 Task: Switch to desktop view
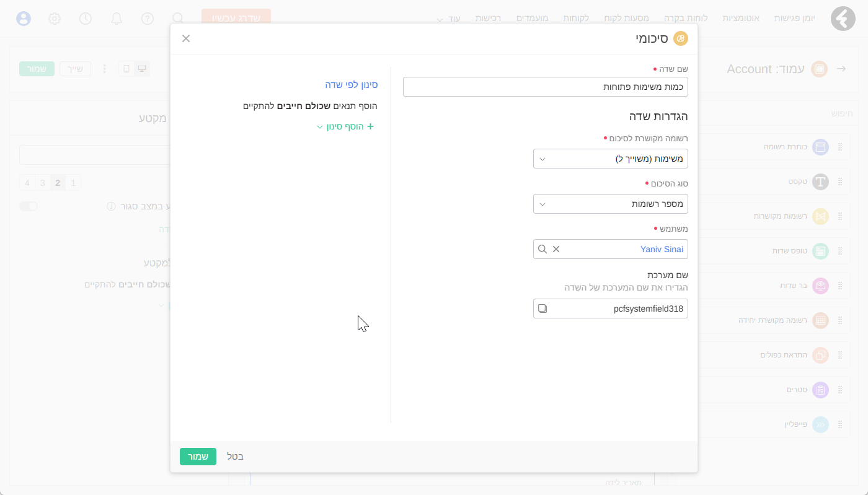tap(142, 69)
